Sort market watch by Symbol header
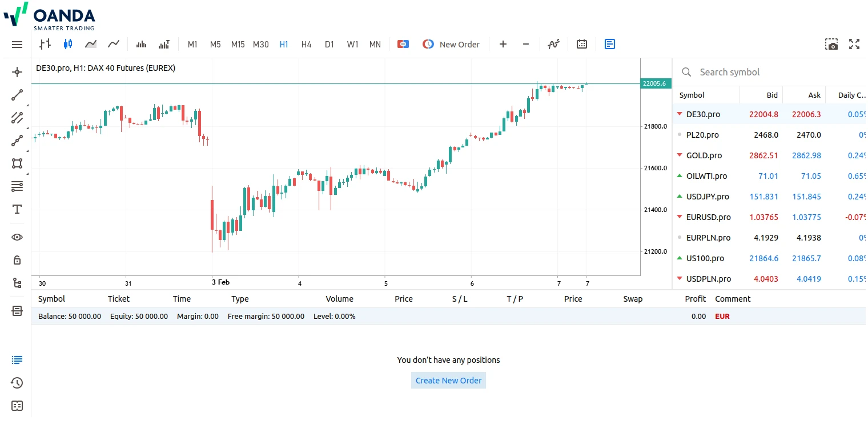 pos(692,95)
